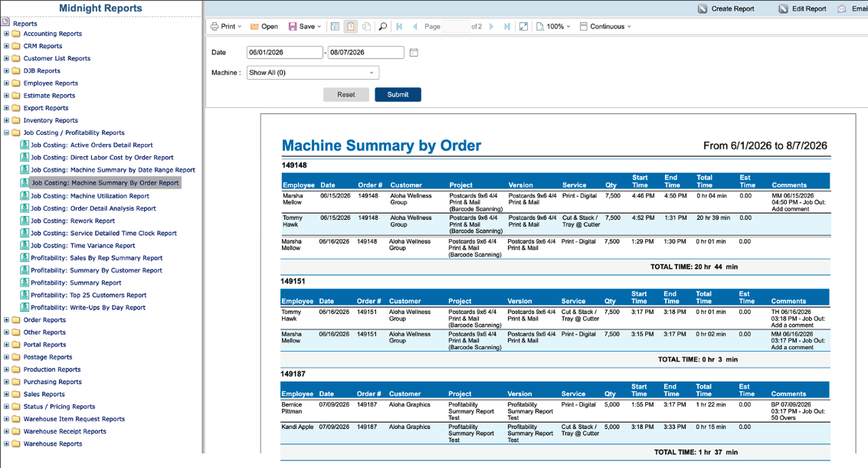
Task: Click the Open folder button
Action: 264,27
